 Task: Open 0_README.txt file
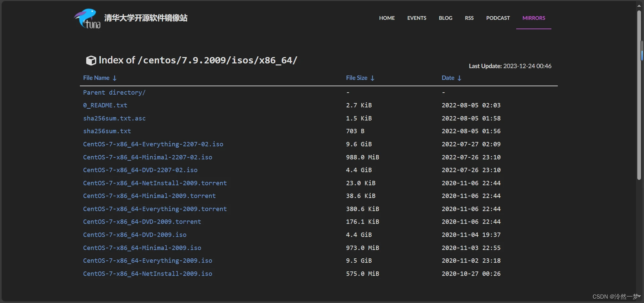[105, 105]
